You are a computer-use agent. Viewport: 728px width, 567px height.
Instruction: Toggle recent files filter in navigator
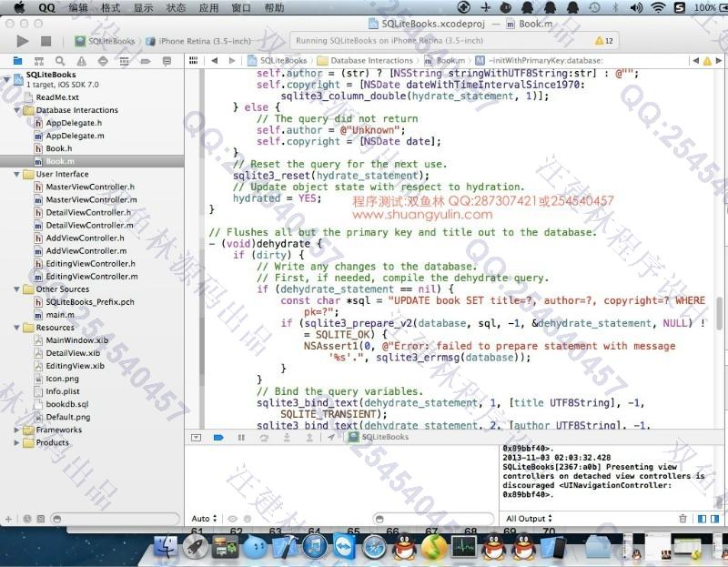tap(27, 519)
